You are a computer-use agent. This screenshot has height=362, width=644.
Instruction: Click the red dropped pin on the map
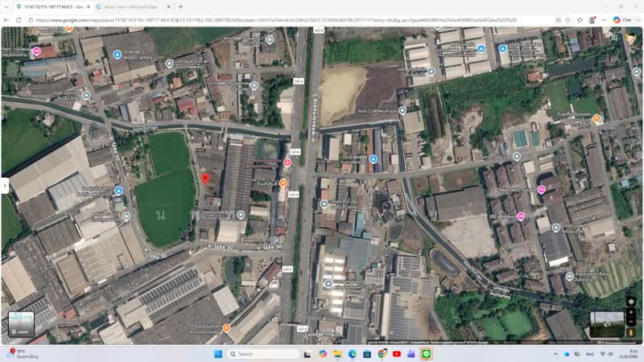click(205, 179)
